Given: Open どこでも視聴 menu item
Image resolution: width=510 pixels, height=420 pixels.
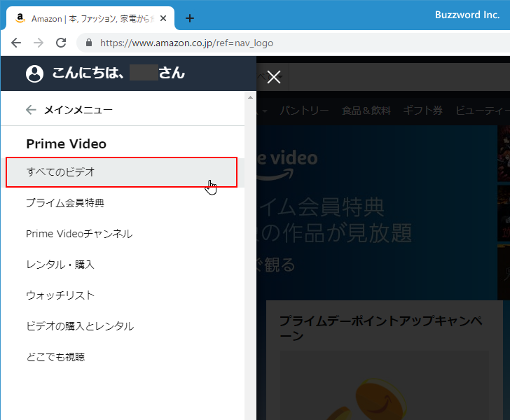Looking at the screenshot, I should coord(123,357).
